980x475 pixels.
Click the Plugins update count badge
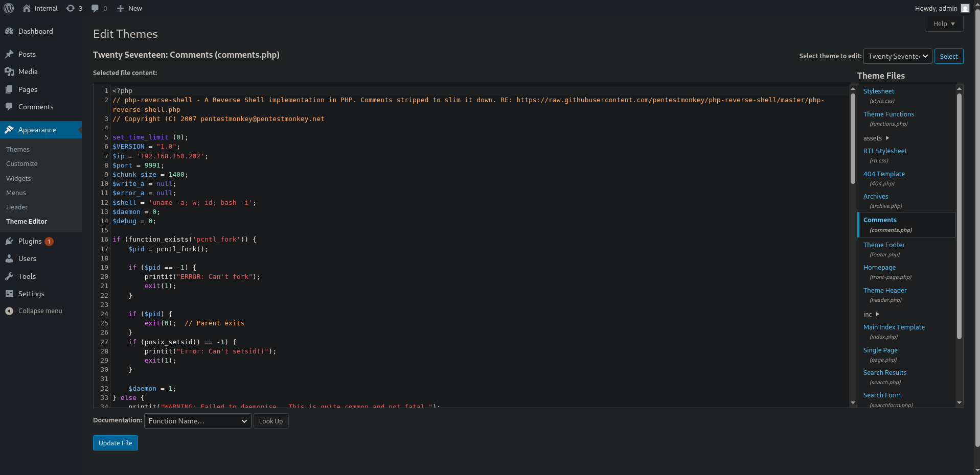coord(49,242)
